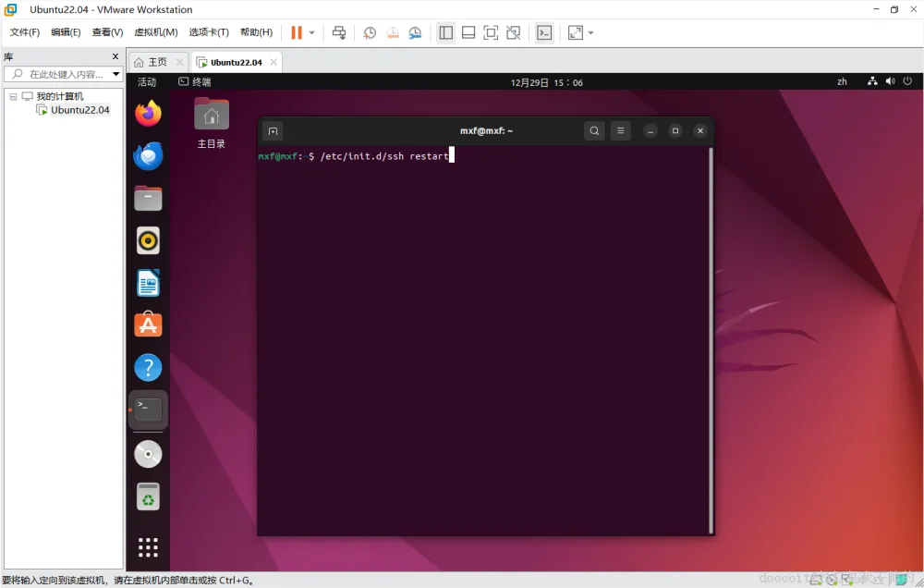Open a new terminal tab
This screenshot has width=924, height=588.
coord(273,131)
